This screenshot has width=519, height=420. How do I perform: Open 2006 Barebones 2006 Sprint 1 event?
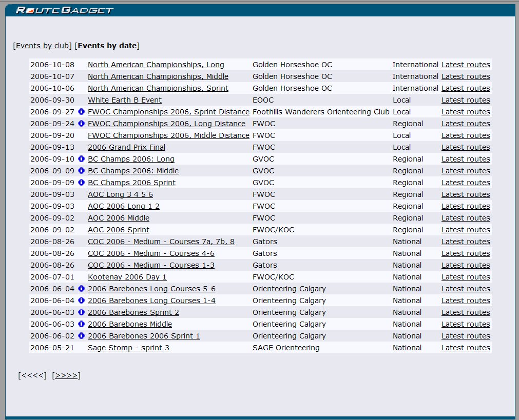pos(144,336)
